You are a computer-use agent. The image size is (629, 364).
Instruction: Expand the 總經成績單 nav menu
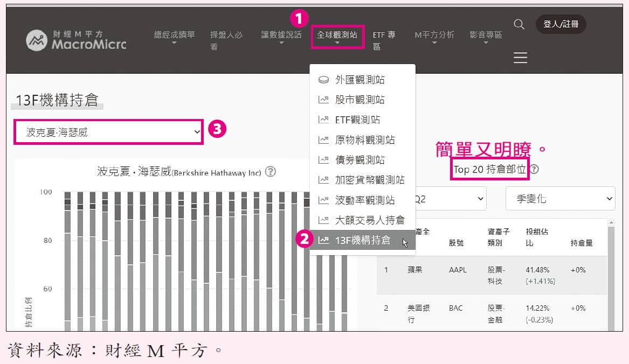175,37
